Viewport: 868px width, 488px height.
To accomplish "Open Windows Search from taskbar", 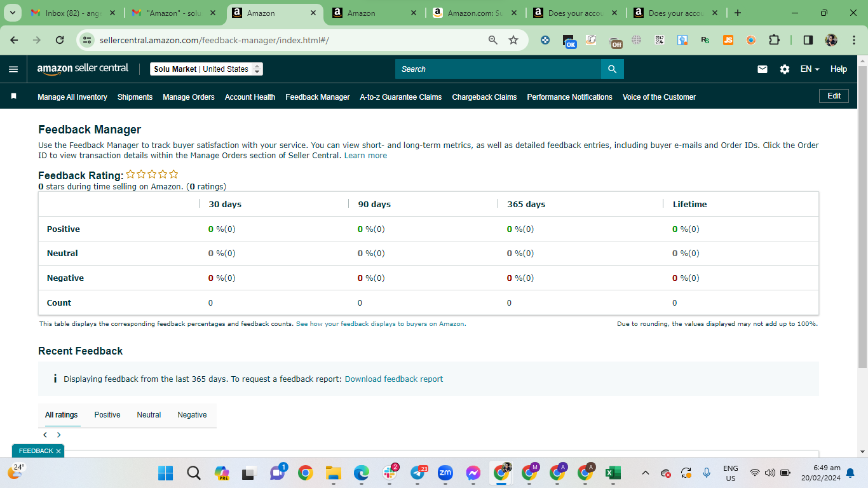I will pyautogui.click(x=194, y=473).
